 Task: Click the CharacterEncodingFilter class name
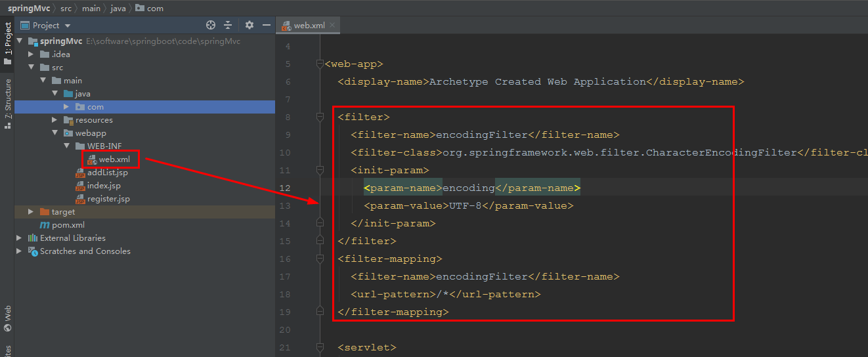pyautogui.click(x=722, y=152)
